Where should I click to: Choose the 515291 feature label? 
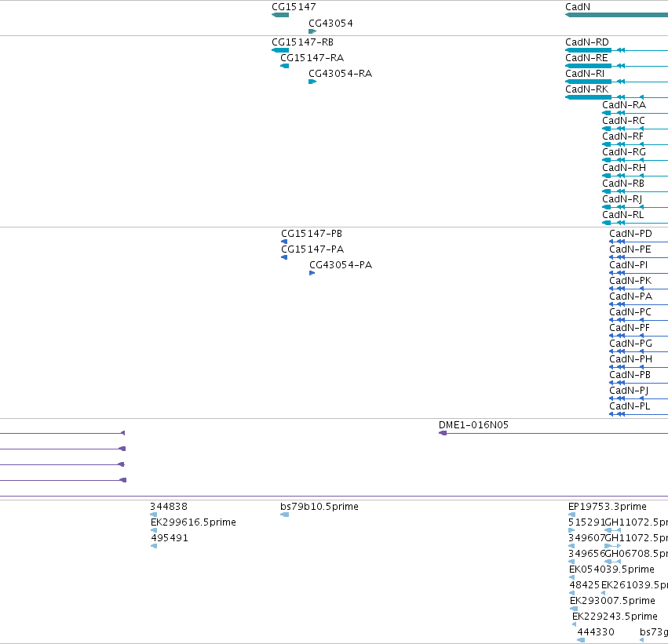(586, 522)
